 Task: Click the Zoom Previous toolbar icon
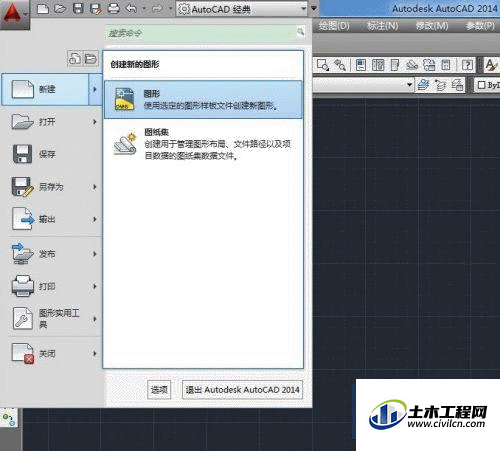pyautogui.click(x=340, y=65)
